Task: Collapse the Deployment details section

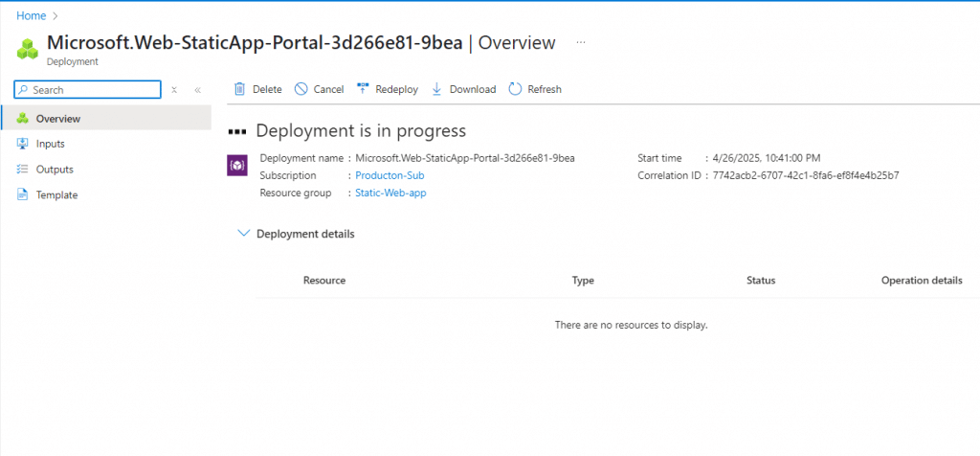Action: pos(243,234)
